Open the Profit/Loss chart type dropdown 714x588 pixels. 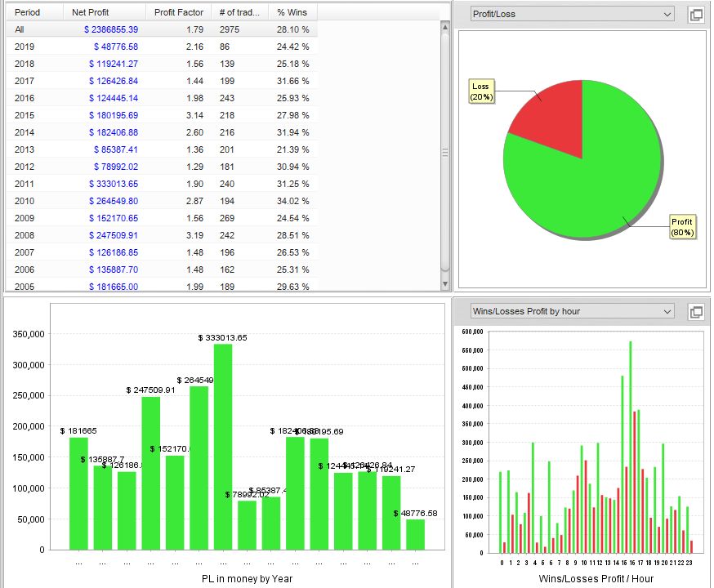572,14
